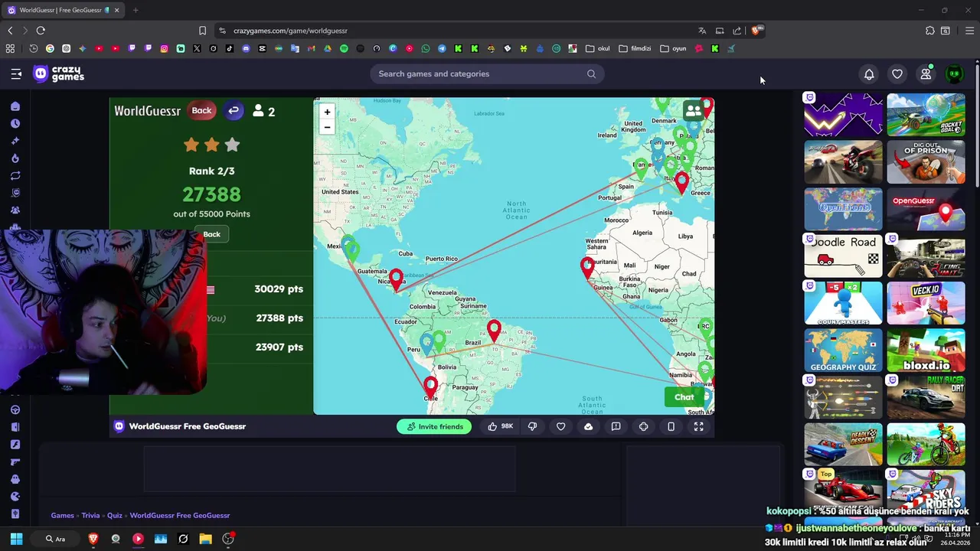Open New games sparkle sidebar icon

pyautogui.click(x=15, y=141)
